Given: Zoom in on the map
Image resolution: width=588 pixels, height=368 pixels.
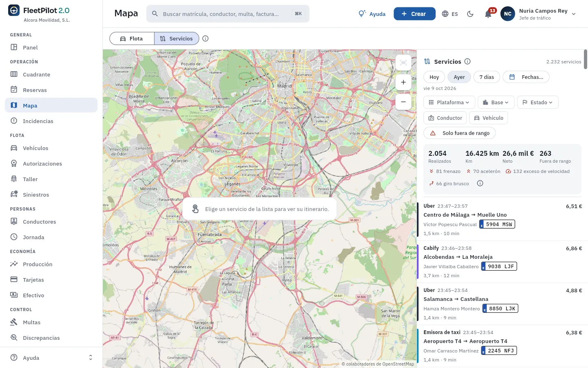Looking at the screenshot, I should 403,82.
